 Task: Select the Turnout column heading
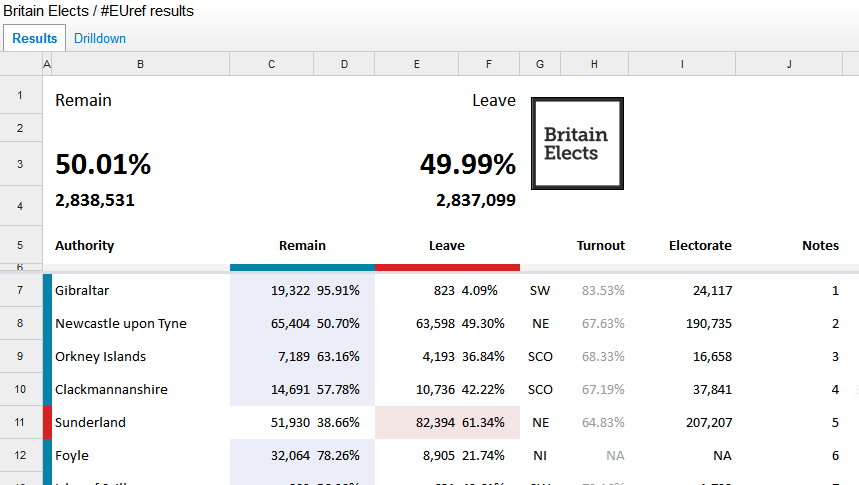point(600,245)
